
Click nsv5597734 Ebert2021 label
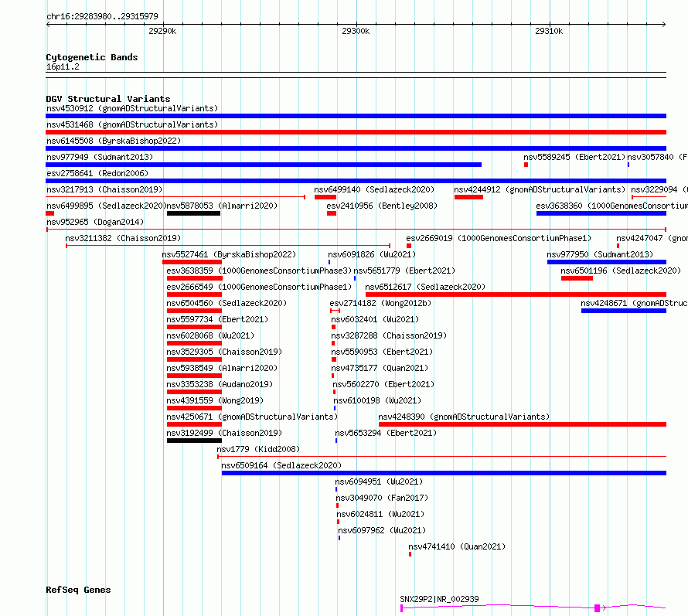(217, 319)
